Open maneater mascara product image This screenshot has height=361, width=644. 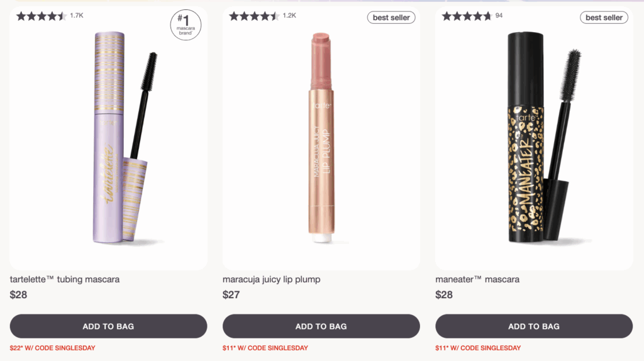[x=535, y=138]
